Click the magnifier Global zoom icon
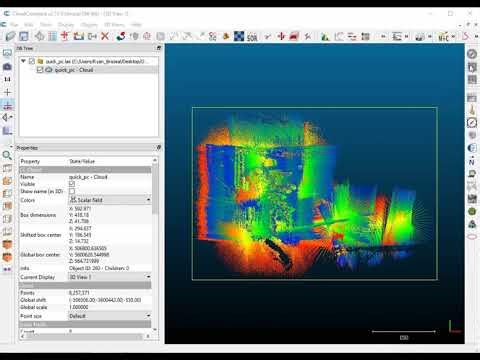 pos(7,155)
